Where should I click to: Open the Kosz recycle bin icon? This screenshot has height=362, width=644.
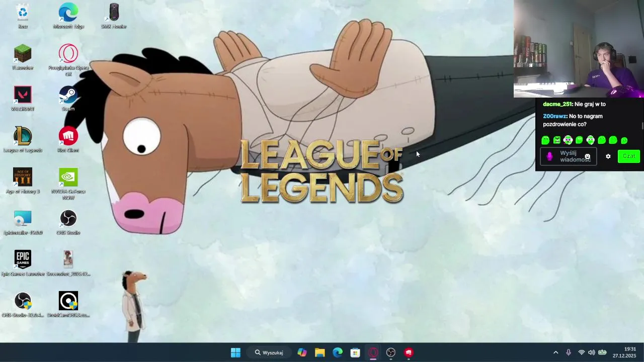(23, 16)
